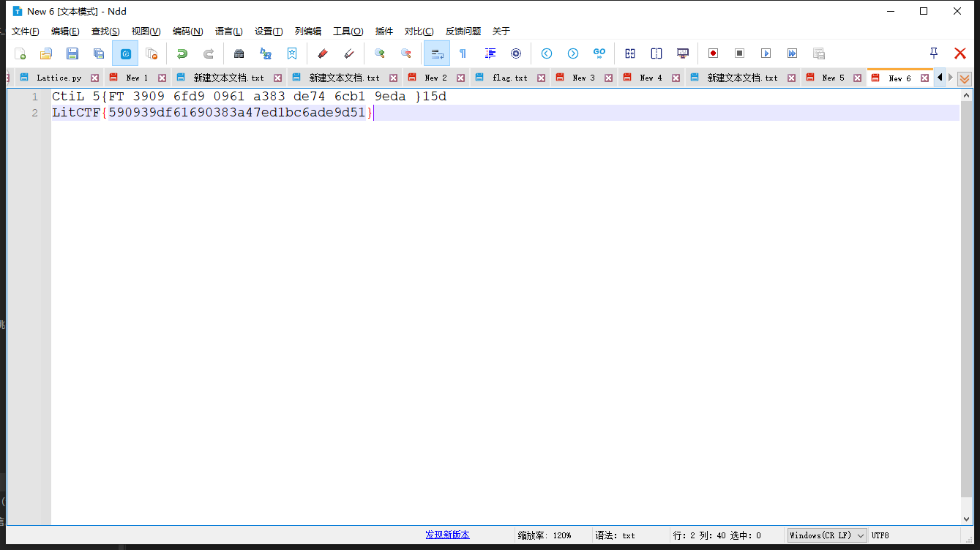Expand the tab list chevron dropdown
The image size is (980, 550).
click(965, 78)
